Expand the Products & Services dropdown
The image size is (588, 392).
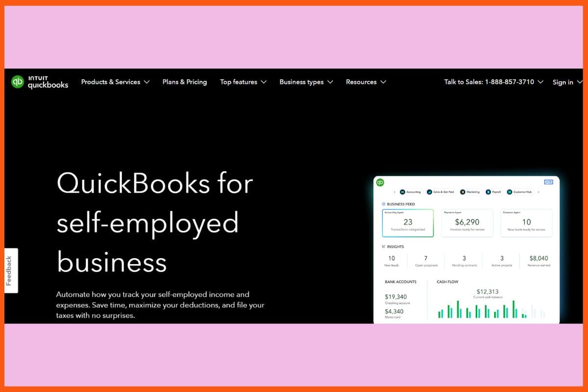tap(115, 82)
